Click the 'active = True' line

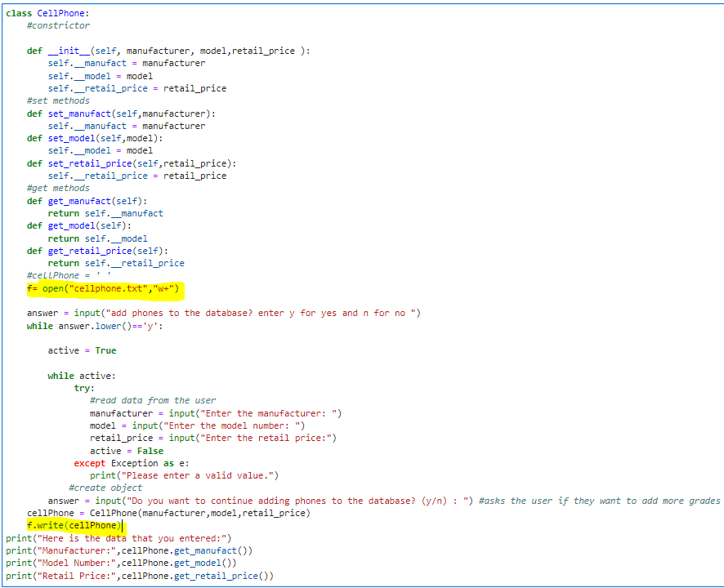[82, 351]
